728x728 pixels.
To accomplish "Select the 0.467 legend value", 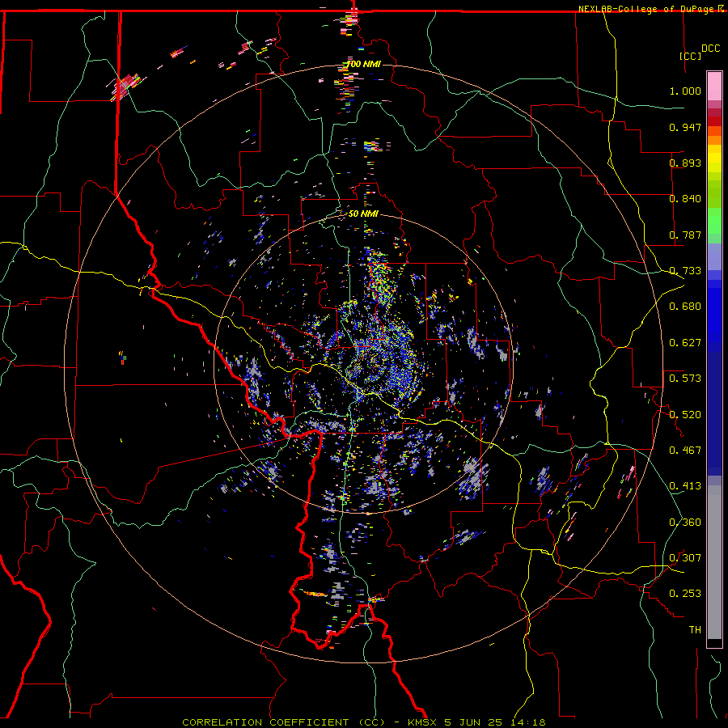I will coord(685,451).
